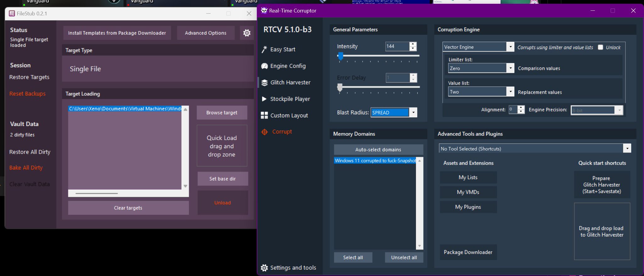This screenshot has height=276, width=644.
Task: Click the Easy Start wand icon
Action: tap(264, 49)
